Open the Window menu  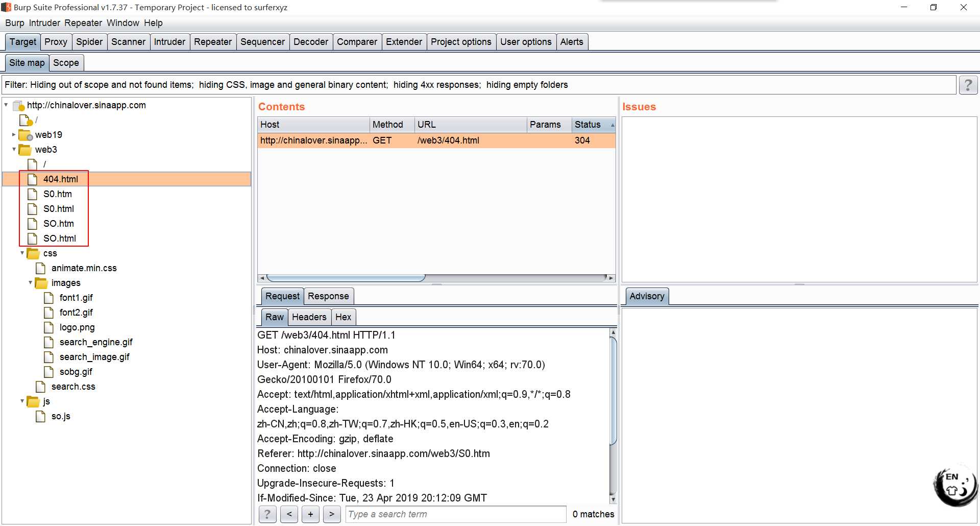coord(122,23)
